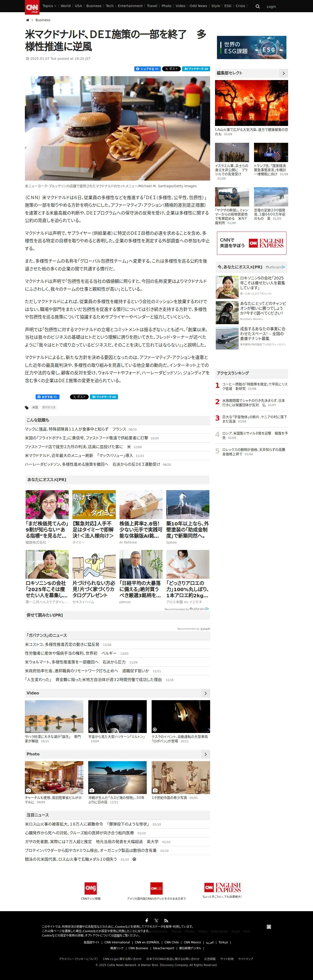Open 米ロス山火事の被害拡大 headline
313x980 pixels.
tap(87, 824)
